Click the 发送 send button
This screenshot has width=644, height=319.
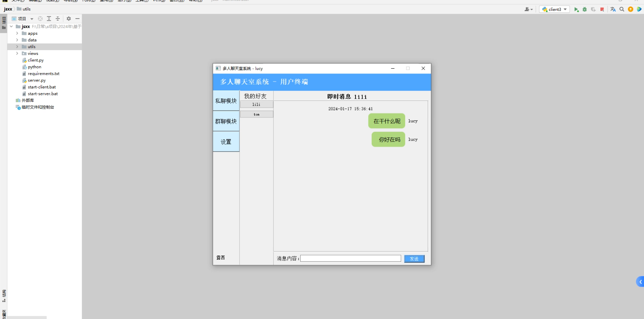coord(414,259)
